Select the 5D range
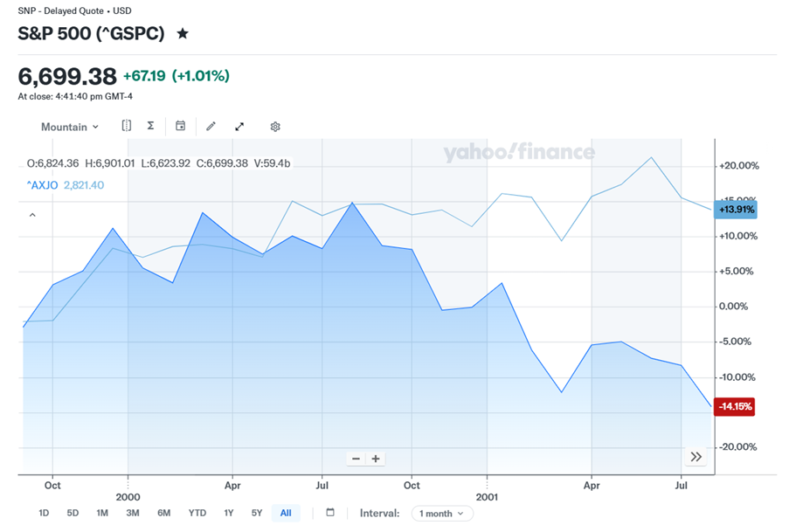Viewport: 789px width, 532px height. [73, 513]
